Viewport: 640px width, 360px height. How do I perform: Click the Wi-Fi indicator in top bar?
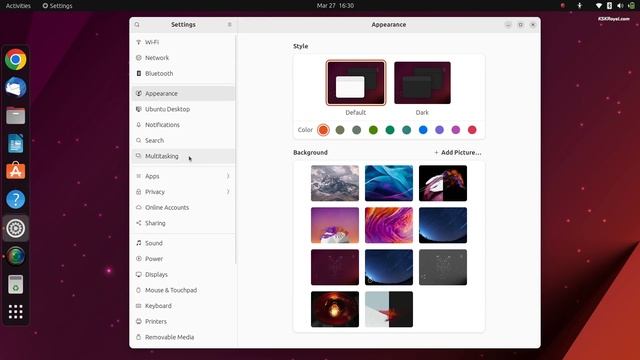pos(598,6)
